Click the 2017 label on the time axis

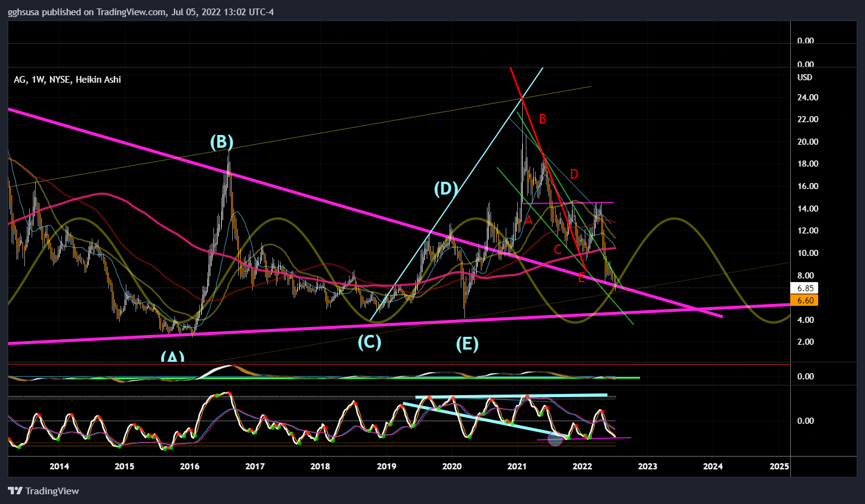(x=255, y=466)
